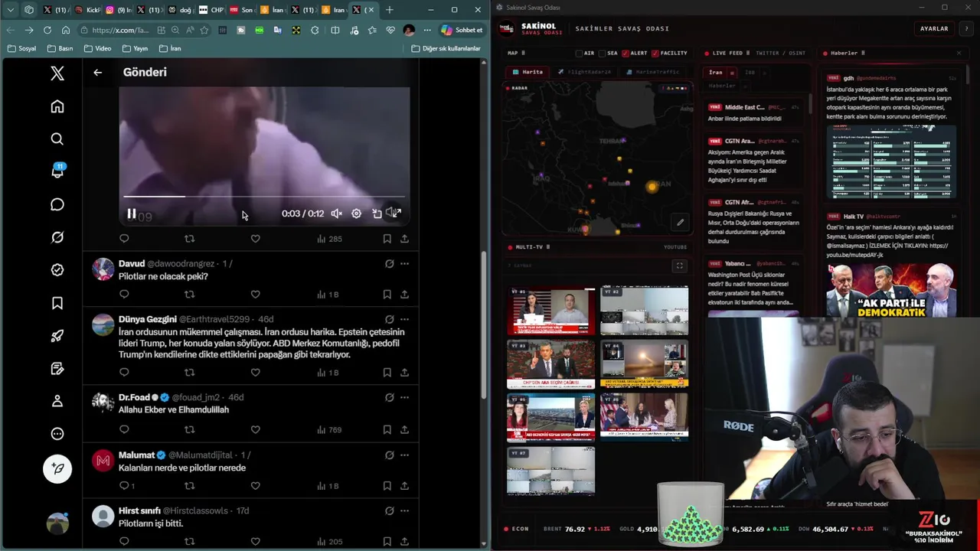Open bookmarks icon in X sidebar

pyautogui.click(x=57, y=303)
